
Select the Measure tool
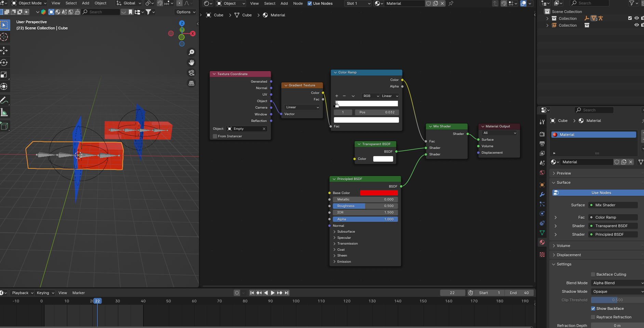4,112
